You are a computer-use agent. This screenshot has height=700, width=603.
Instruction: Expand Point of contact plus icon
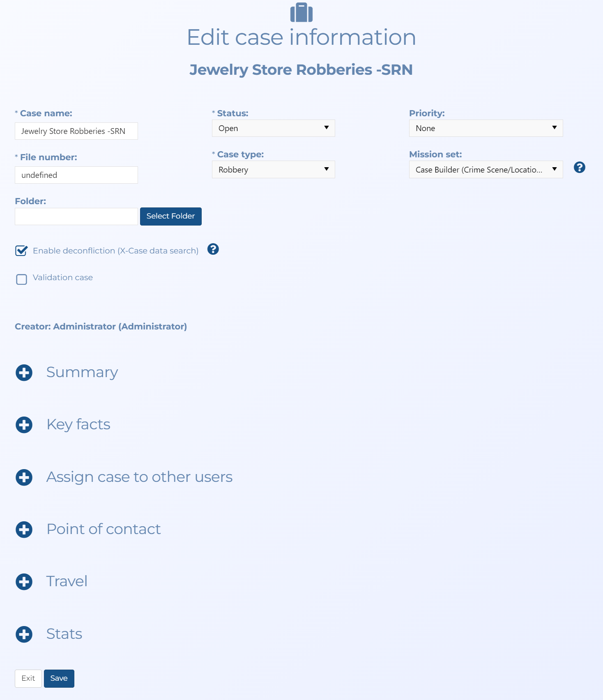tap(24, 530)
